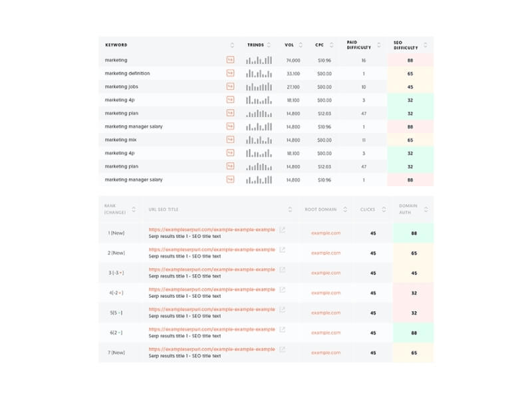Click the compare icon next to "marketing"

(229, 60)
